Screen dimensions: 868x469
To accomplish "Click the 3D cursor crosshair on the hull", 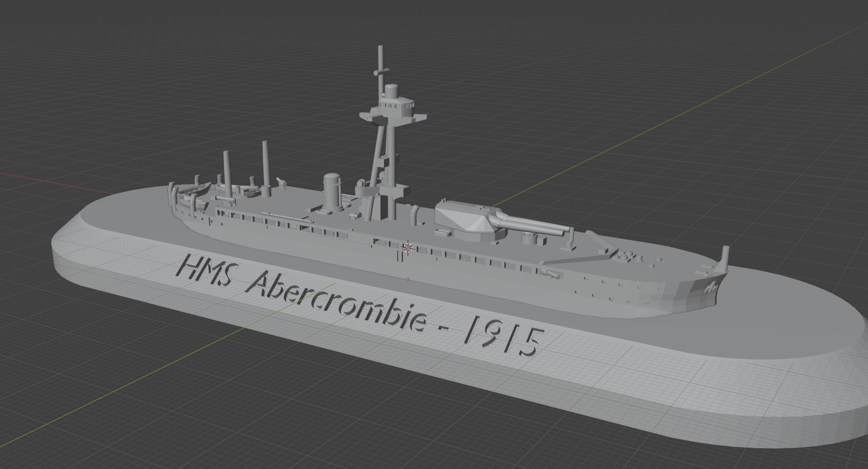I will click(408, 248).
